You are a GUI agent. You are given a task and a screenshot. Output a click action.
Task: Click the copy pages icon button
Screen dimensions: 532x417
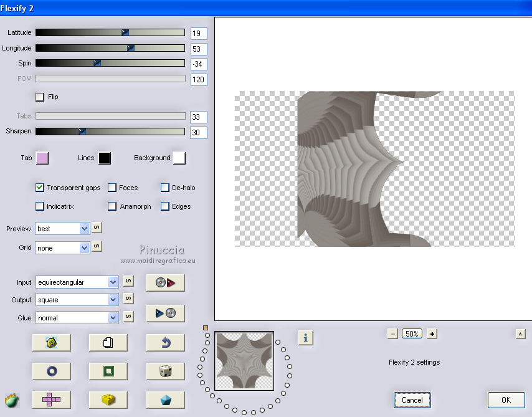pyautogui.click(x=108, y=343)
